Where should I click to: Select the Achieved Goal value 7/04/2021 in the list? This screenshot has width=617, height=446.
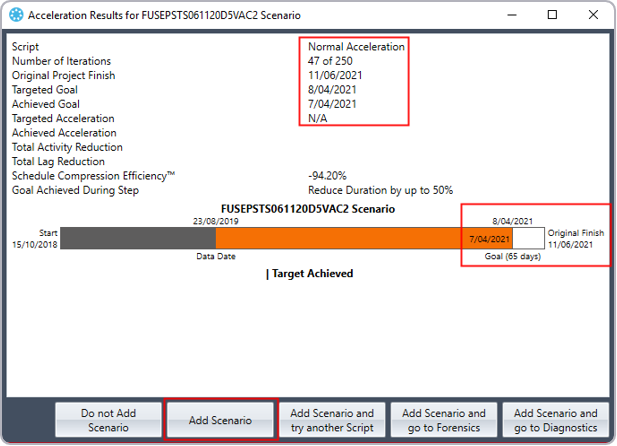[332, 104]
